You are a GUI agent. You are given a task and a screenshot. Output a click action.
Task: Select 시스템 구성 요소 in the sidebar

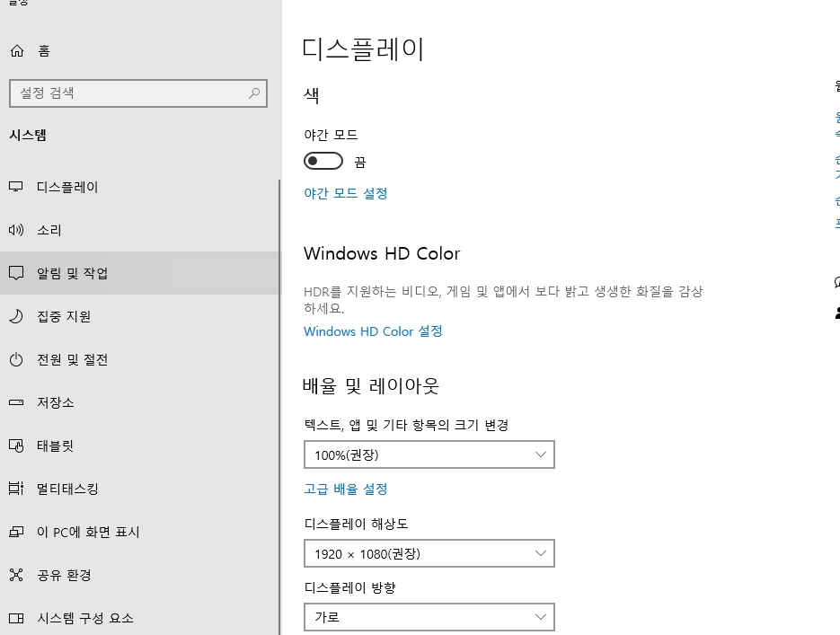(16, 618)
